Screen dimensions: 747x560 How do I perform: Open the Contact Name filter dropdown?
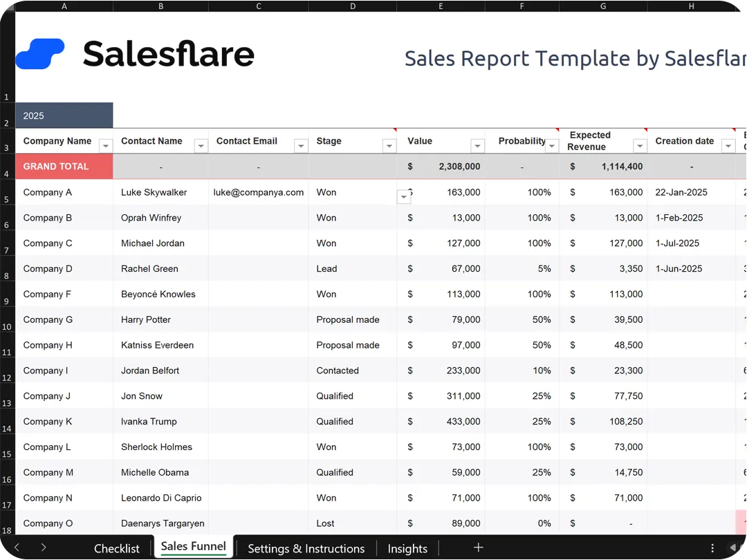[x=201, y=146]
